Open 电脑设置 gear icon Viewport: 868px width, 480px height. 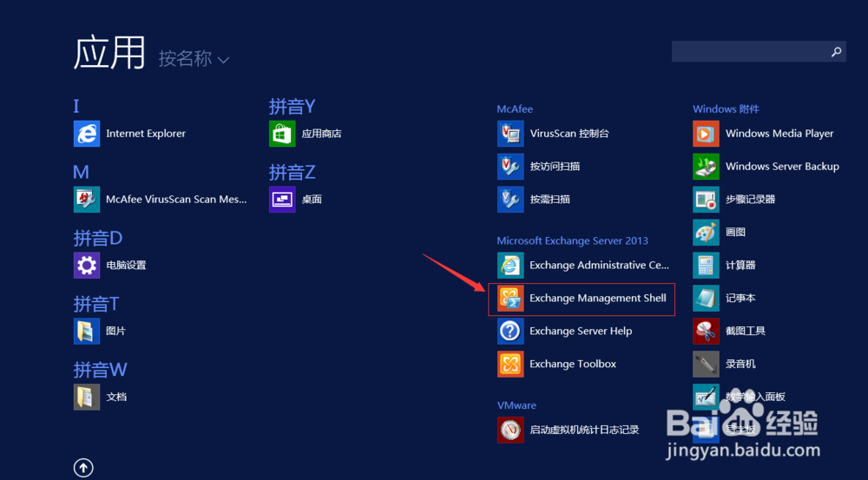click(87, 266)
